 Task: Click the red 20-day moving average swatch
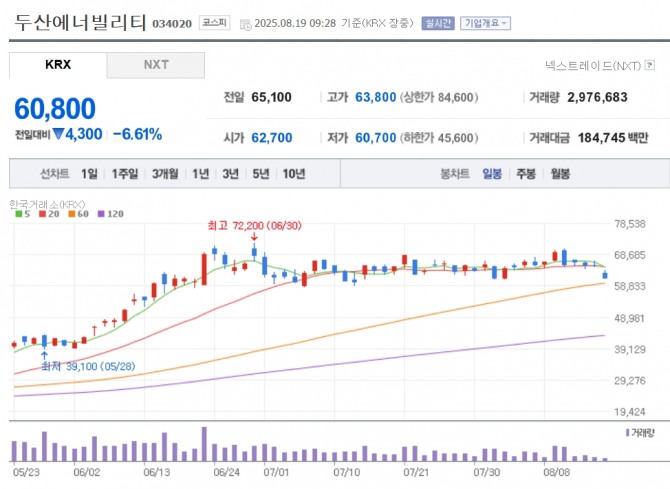click(x=42, y=214)
